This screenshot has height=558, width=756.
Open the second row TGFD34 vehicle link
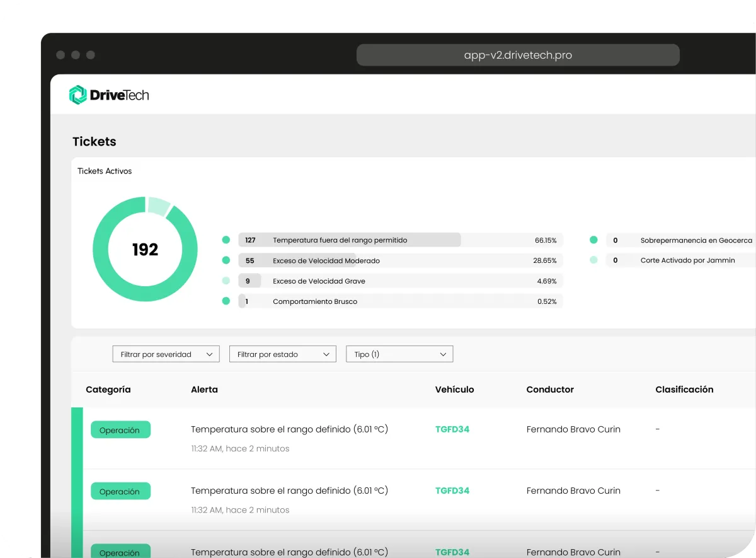pos(452,491)
